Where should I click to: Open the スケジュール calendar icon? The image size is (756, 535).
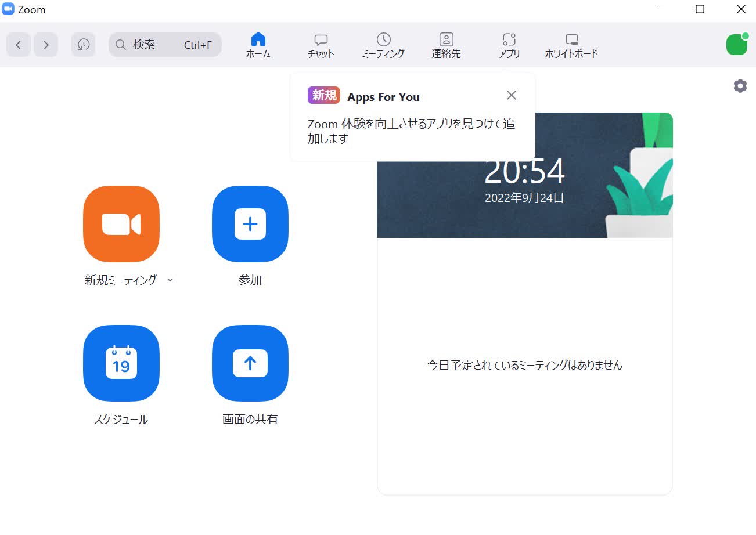[121, 363]
